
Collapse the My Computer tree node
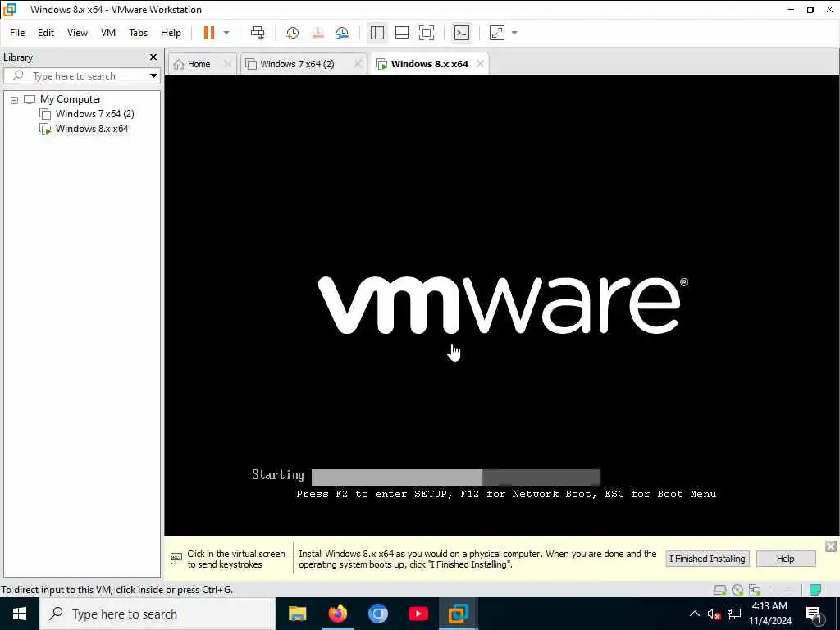coord(15,99)
